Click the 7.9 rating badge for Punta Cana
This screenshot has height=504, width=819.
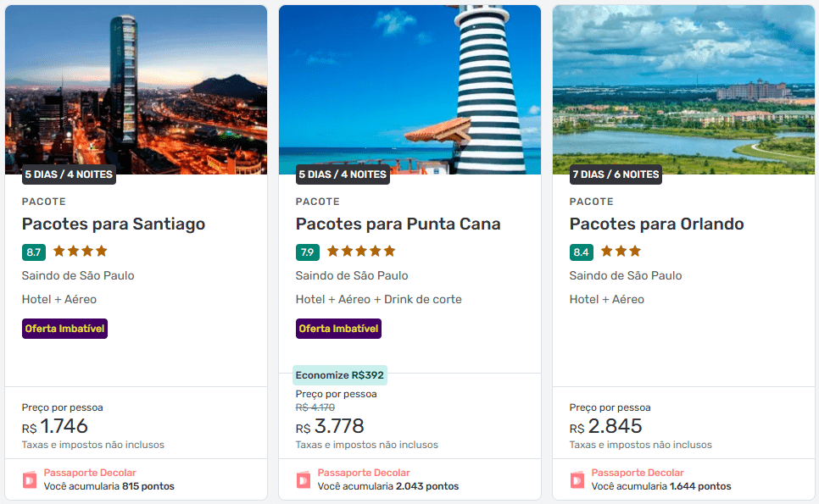[x=308, y=252]
